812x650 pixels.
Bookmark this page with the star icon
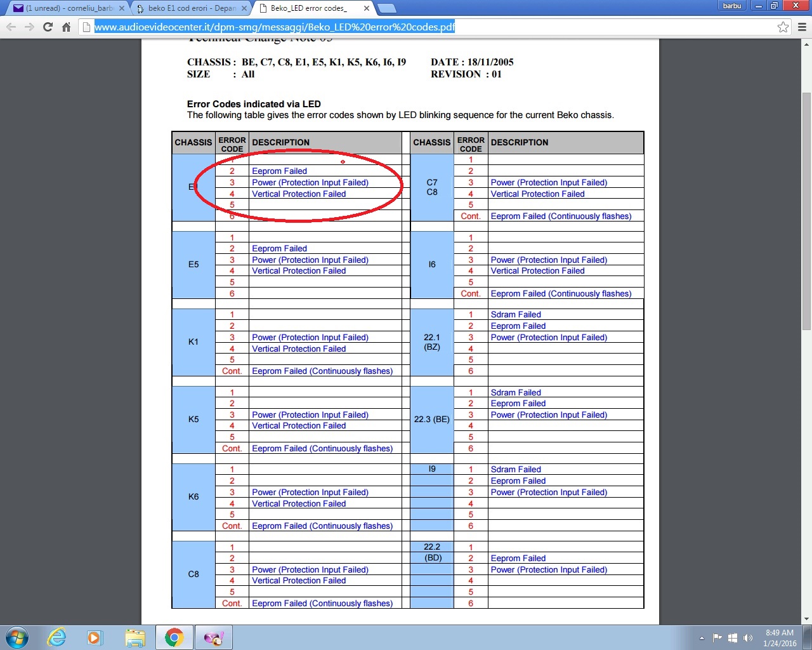[x=783, y=27]
